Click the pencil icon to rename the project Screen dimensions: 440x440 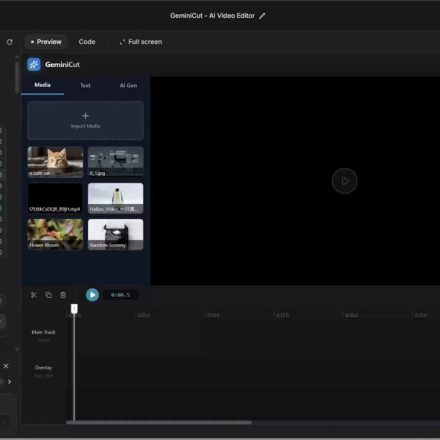pos(262,16)
